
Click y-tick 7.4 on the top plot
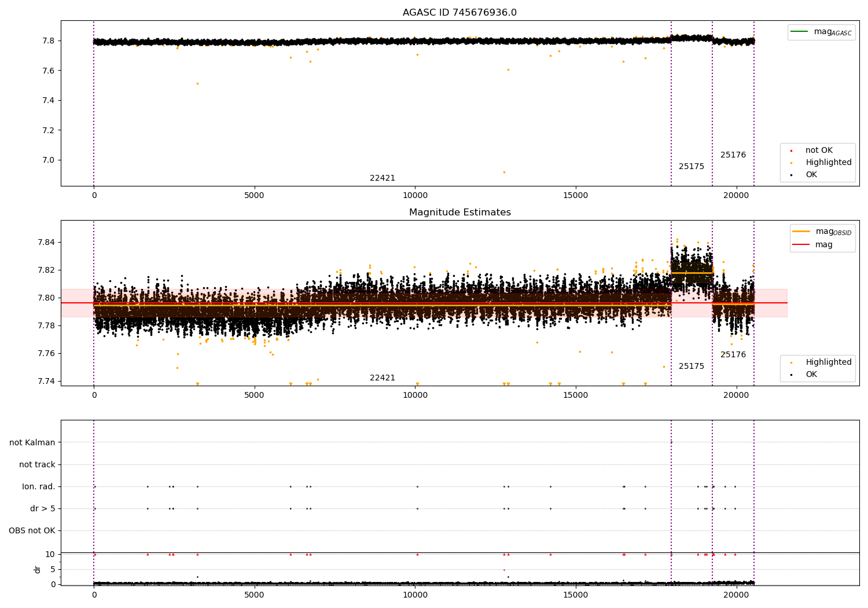49,101
